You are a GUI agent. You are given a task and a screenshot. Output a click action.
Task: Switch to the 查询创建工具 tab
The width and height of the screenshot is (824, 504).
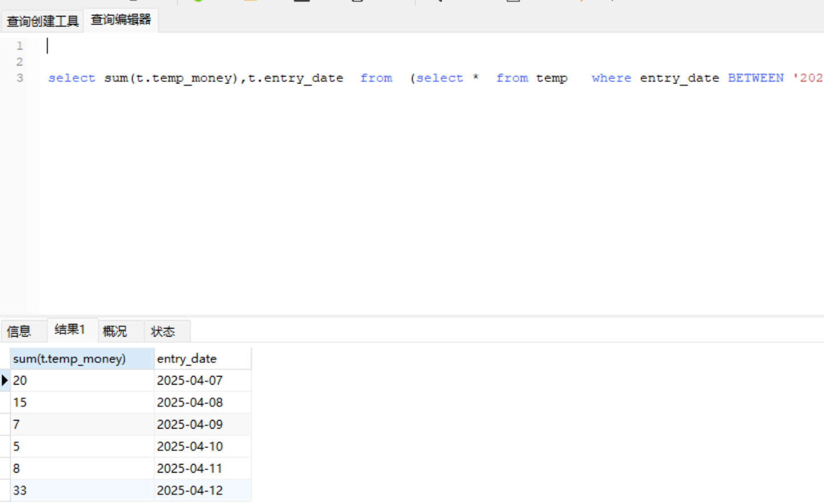tap(42, 21)
